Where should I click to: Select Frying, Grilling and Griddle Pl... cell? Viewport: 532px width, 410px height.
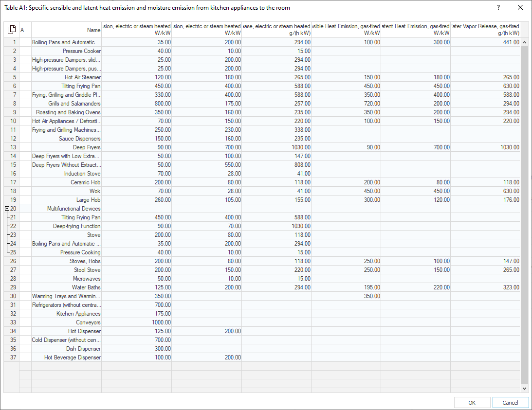pyautogui.click(x=67, y=95)
